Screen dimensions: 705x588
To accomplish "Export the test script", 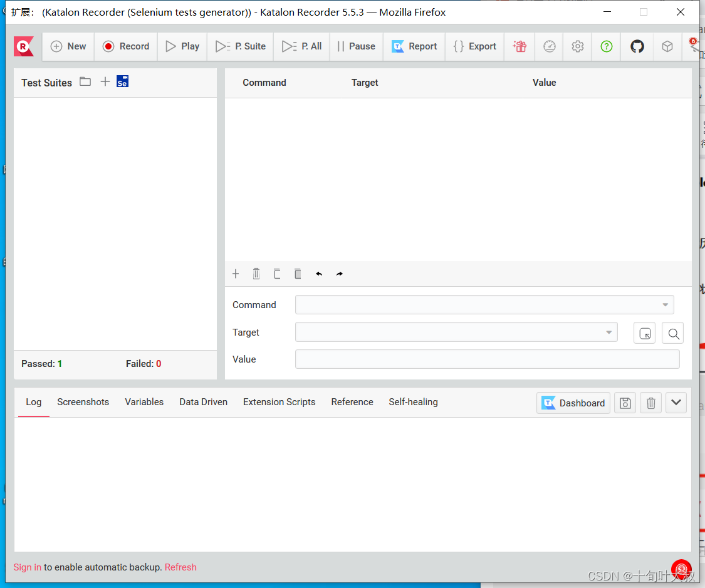I will pos(475,46).
